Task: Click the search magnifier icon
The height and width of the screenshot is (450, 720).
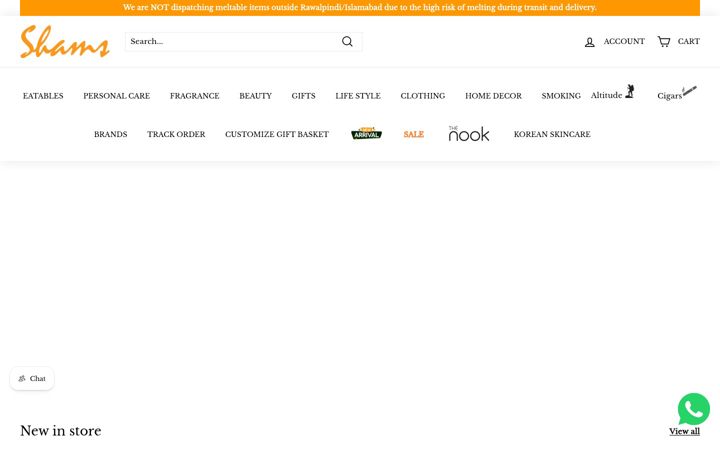Action: 347,41
